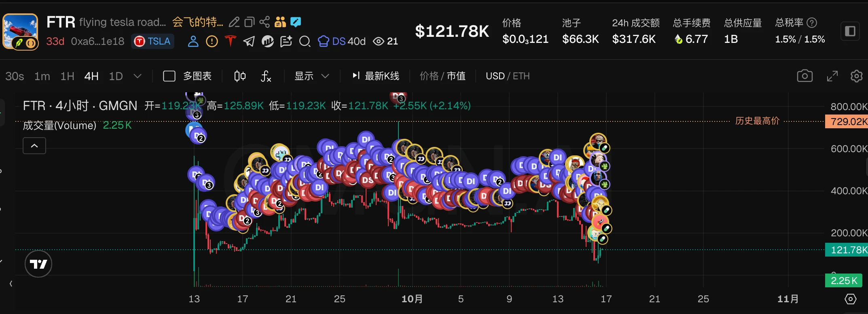Copy contract address 0xa6...1e18
Viewport: 868px width, 314px height.
(x=97, y=41)
